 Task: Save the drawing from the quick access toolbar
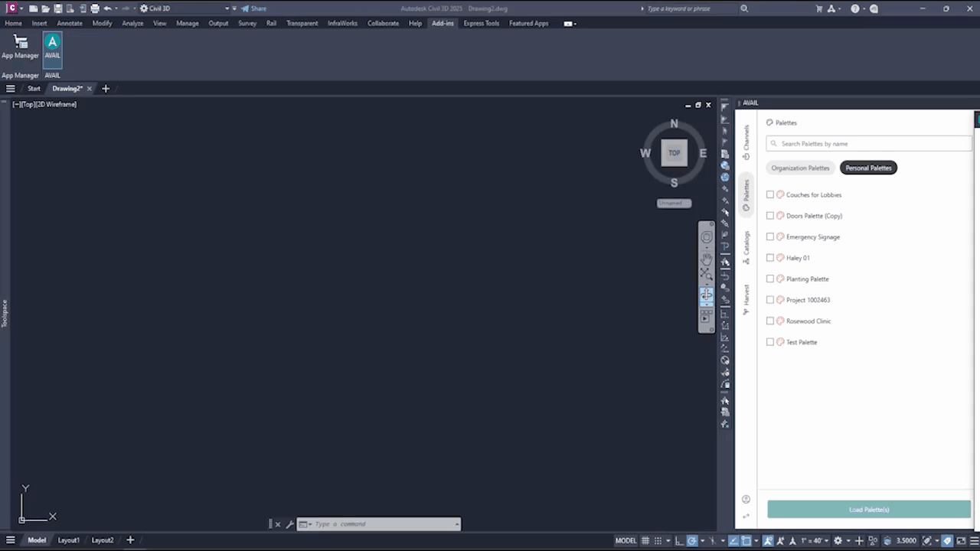click(x=58, y=8)
